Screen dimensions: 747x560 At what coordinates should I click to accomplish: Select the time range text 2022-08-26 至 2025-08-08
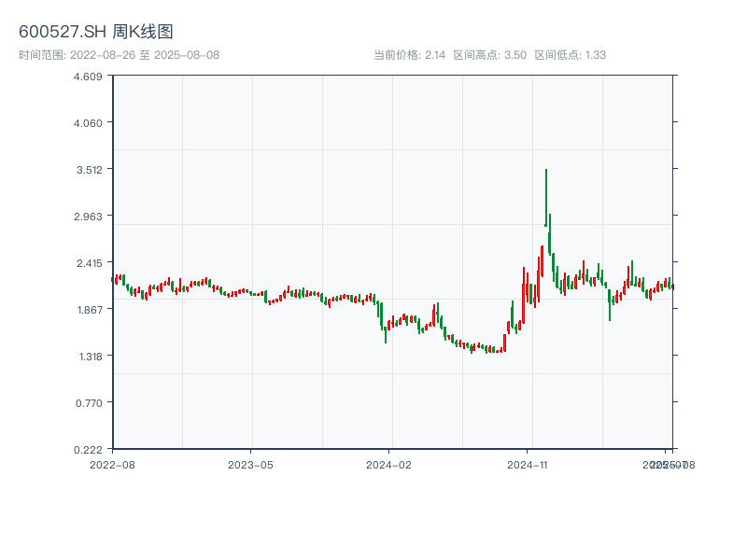145,55
